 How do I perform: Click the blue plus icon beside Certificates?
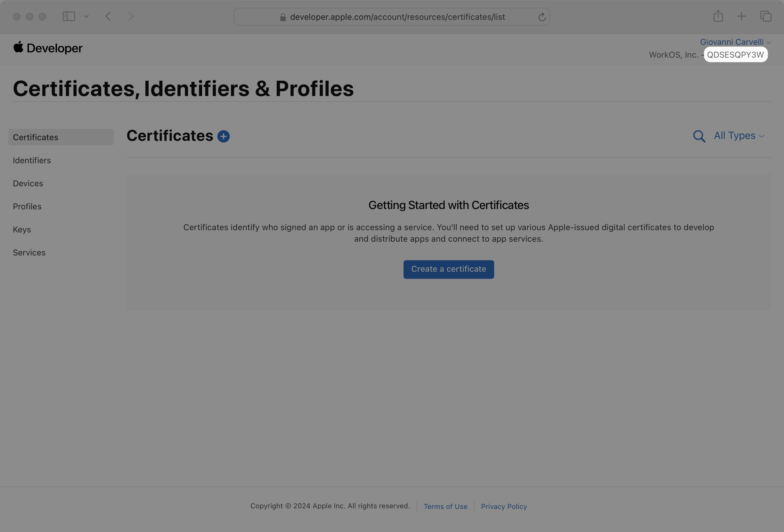pyautogui.click(x=223, y=136)
